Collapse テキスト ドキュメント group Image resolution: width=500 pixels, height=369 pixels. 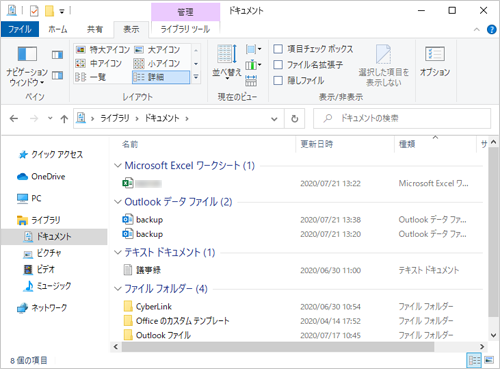[x=117, y=252]
